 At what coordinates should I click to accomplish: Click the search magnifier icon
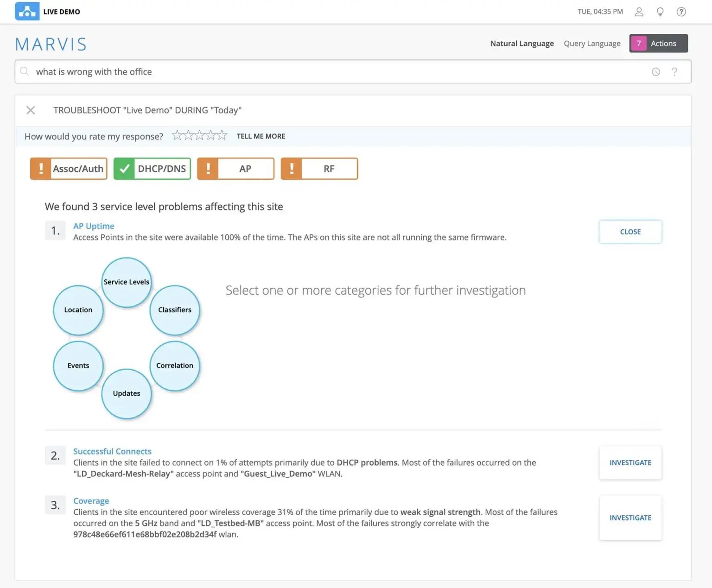coord(25,72)
